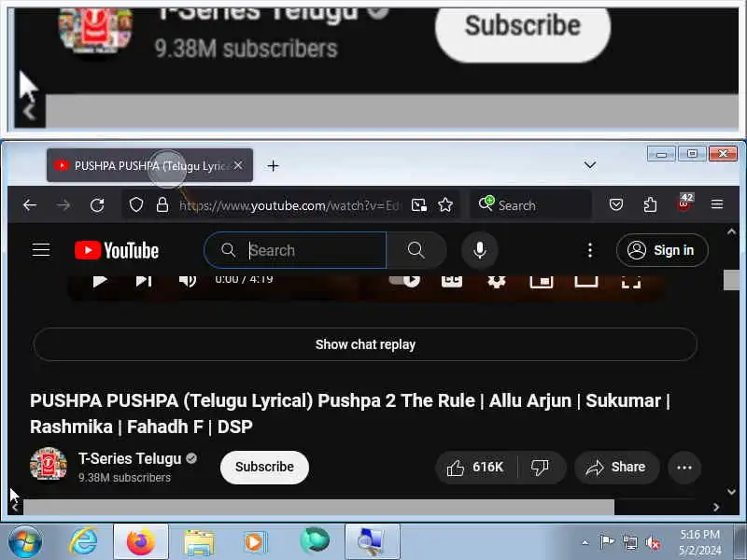This screenshot has width=747, height=560.
Task: Open tracking protection shield icon
Action: click(136, 205)
